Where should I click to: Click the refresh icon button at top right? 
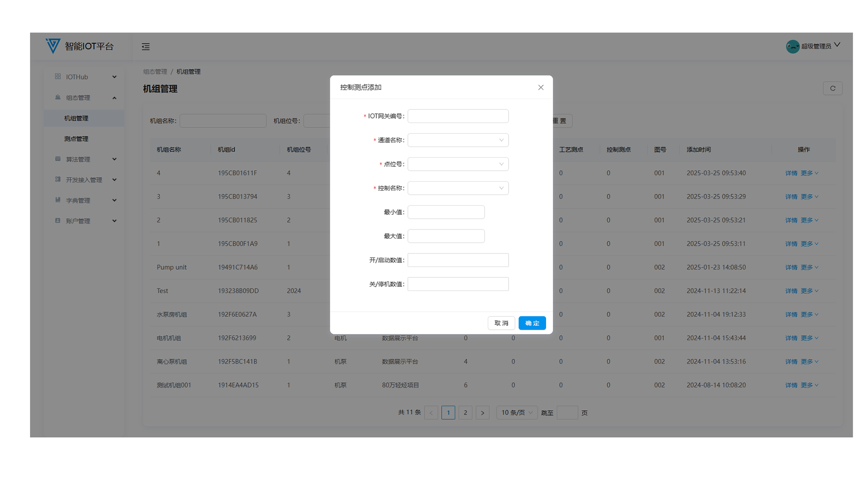coord(832,89)
